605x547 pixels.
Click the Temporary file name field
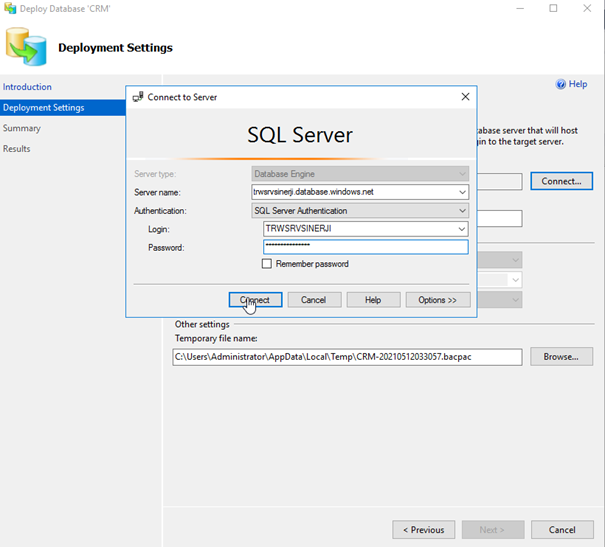pos(347,357)
